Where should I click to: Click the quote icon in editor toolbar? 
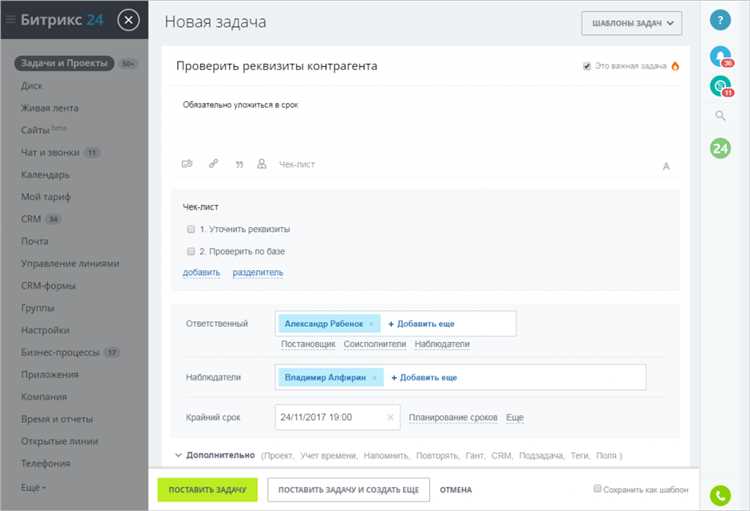pyautogui.click(x=239, y=165)
